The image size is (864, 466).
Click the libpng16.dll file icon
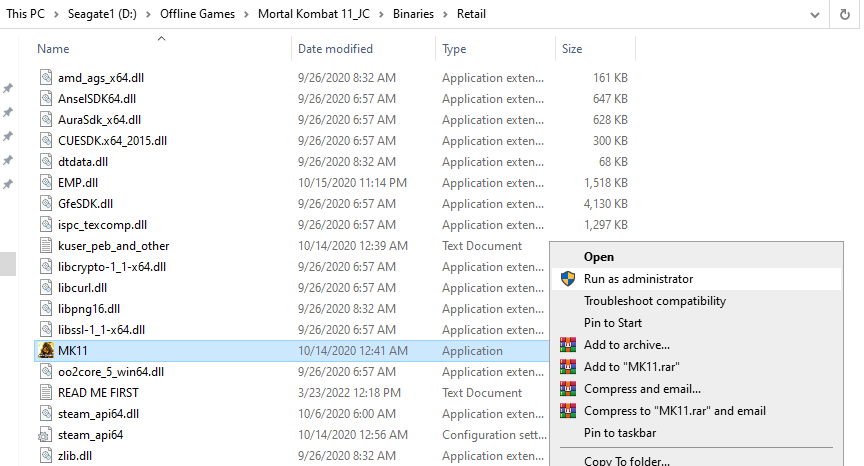coord(46,308)
